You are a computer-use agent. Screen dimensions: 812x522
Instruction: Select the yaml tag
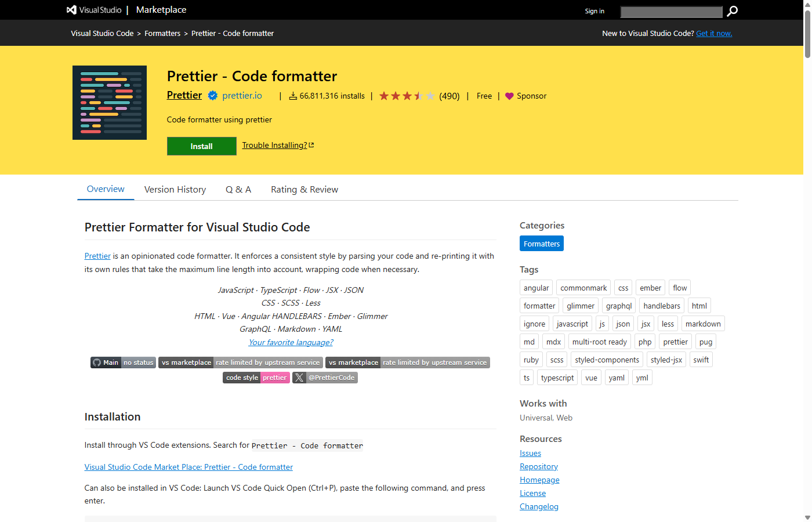pos(617,378)
